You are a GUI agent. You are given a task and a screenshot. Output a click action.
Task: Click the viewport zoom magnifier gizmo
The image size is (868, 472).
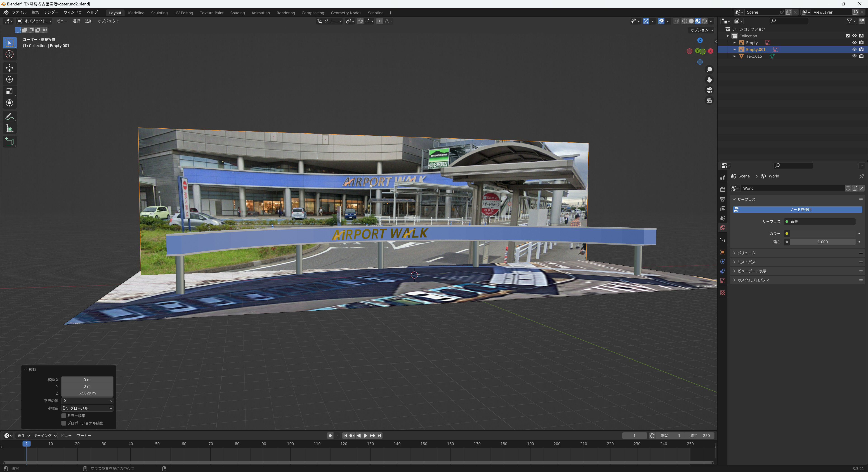709,69
